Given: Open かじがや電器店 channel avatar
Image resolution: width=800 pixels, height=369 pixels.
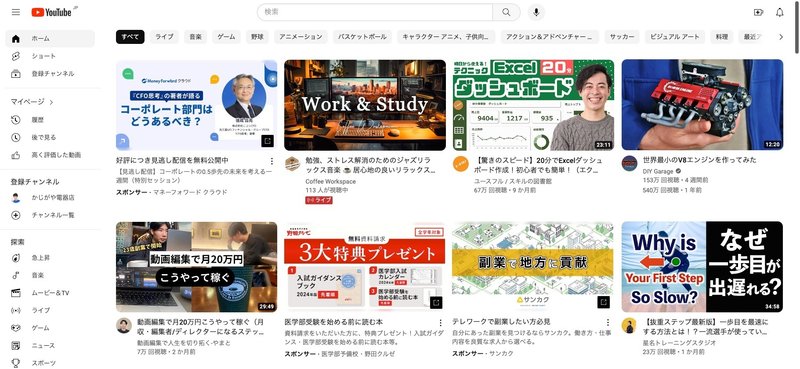Looking at the screenshot, I should (16, 198).
